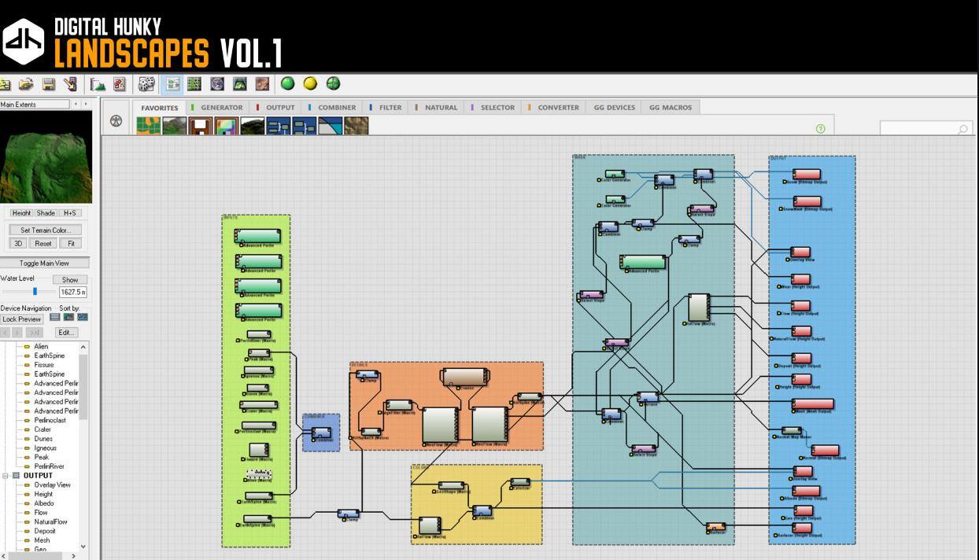Open the Explorer View globe icon
The height and width of the screenshot is (560, 979).
click(217, 83)
